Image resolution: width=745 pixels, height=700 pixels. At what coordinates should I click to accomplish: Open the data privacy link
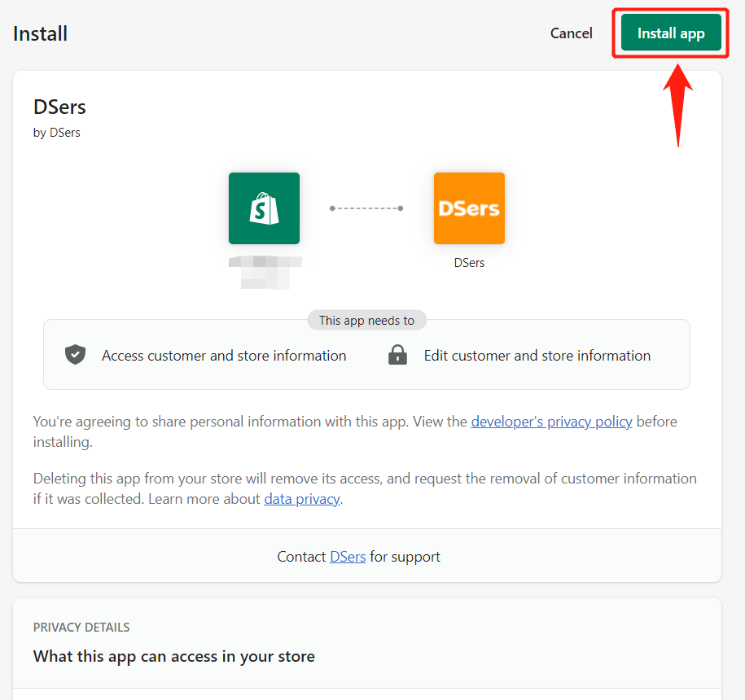(302, 499)
